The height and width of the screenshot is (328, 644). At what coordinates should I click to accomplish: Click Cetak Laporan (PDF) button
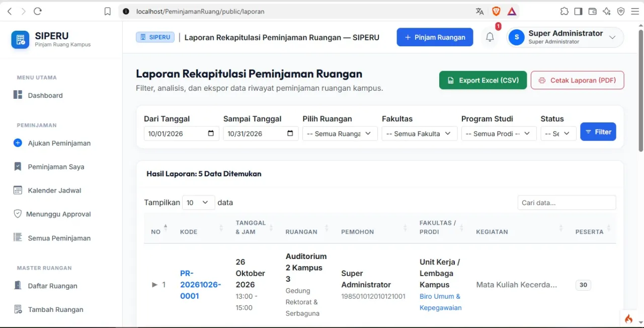pyautogui.click(x=578, y=80)
